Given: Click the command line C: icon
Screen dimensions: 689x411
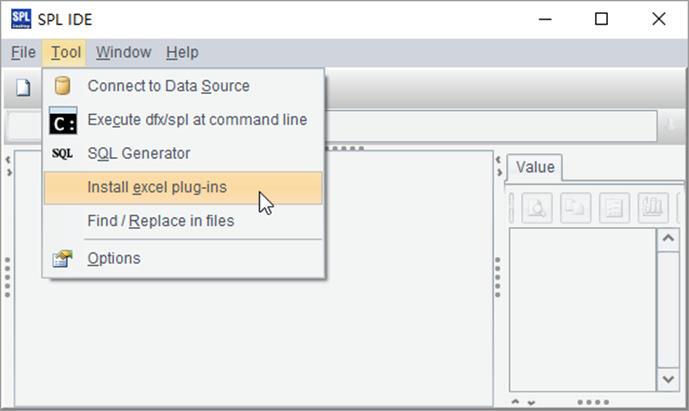Looking at the screenshot, I should pos(63,120).
